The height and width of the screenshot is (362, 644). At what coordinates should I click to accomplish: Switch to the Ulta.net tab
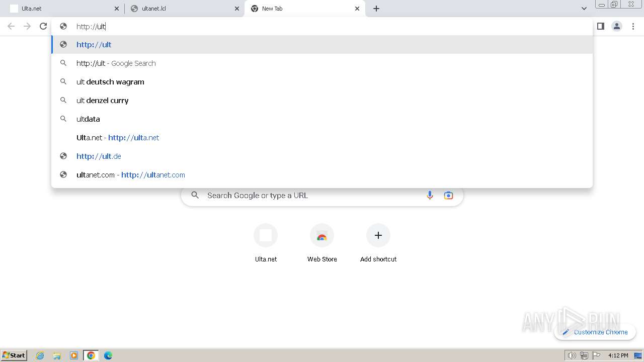tap(64, 9)
